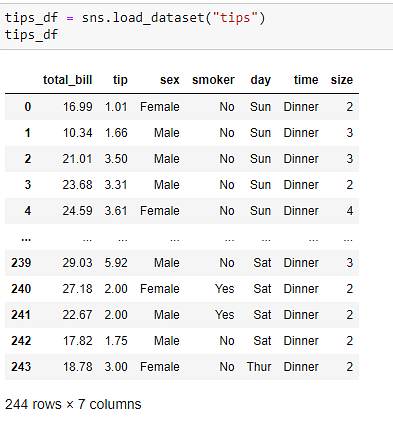393x423 pixels.
Task: Click total_bill value 24.59
Action: coord(77,211)
